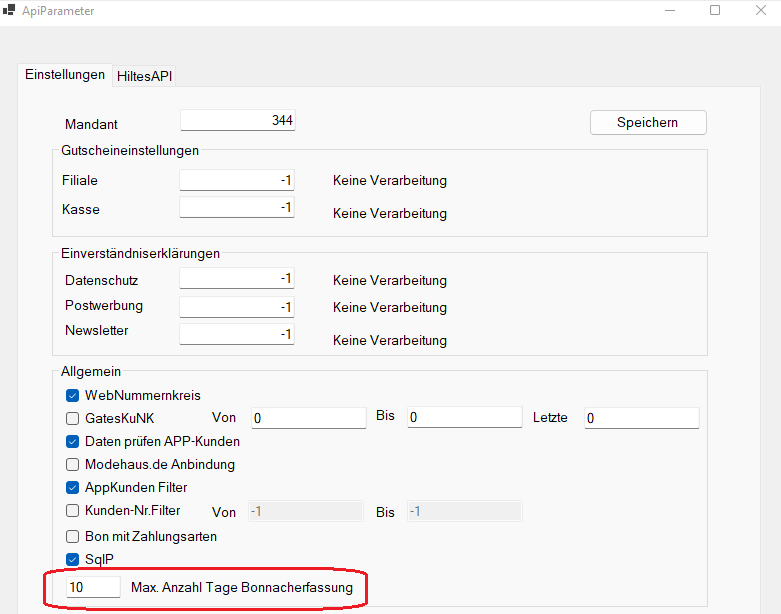Focus the Mandant input field
This screenshot has height=614, width=781.
(x=238, y=121)
